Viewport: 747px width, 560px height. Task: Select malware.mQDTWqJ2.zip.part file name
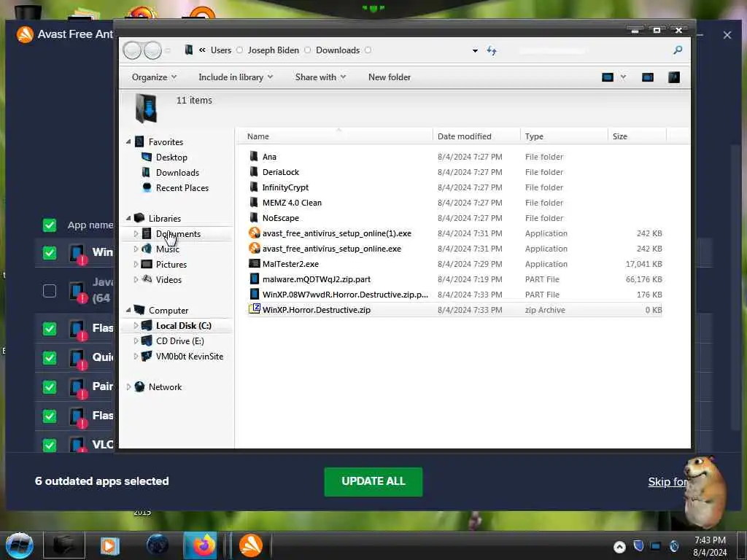[317, 279]
